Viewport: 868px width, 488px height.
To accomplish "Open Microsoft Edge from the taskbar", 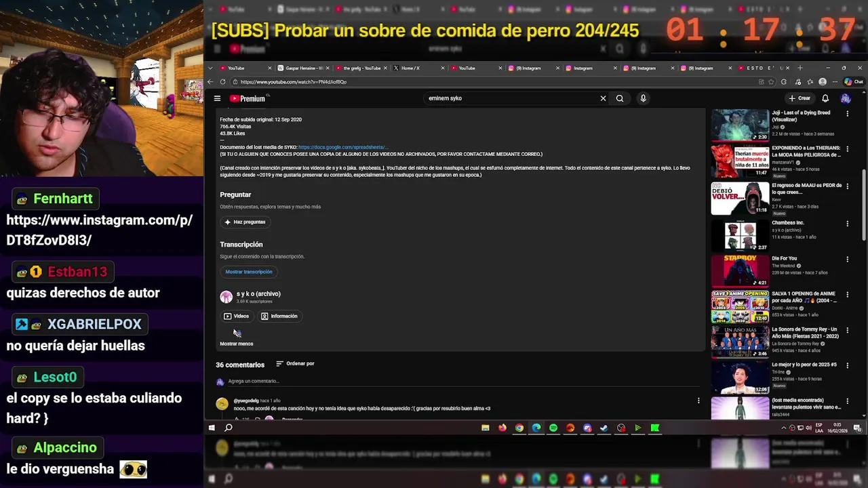I will click(536, 428).
